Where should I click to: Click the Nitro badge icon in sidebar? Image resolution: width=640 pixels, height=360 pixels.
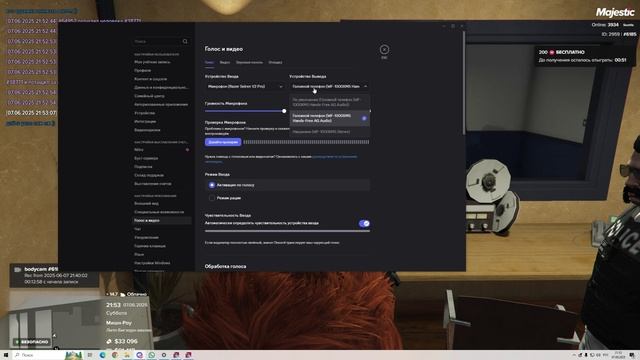pos(187,150)
